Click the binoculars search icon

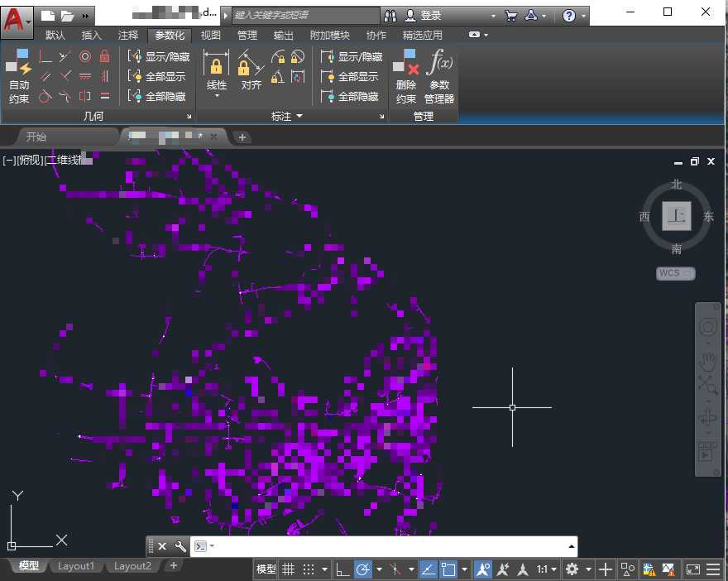pos(390,16)
